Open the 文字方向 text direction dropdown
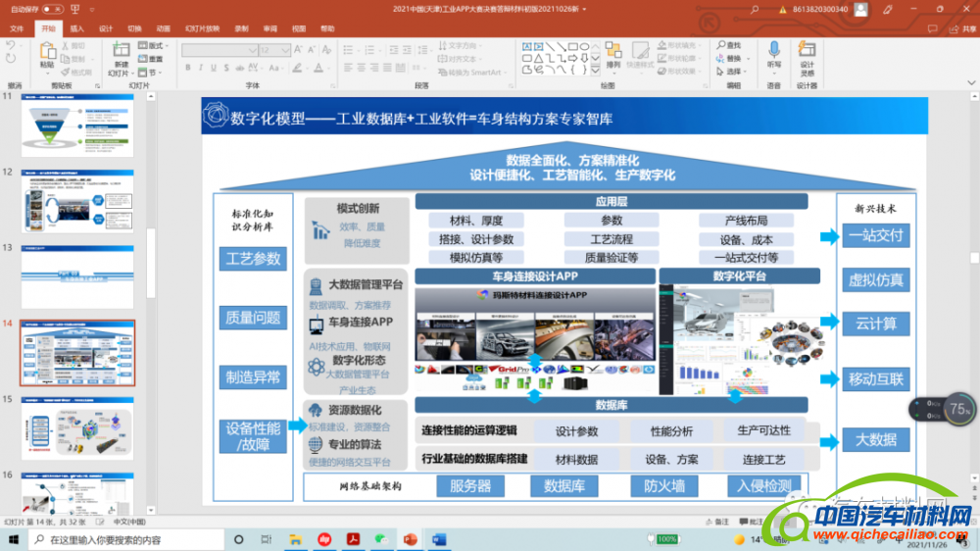Viewport: 980px width, 551px height. pyautogui.click(x=460, y=46)
